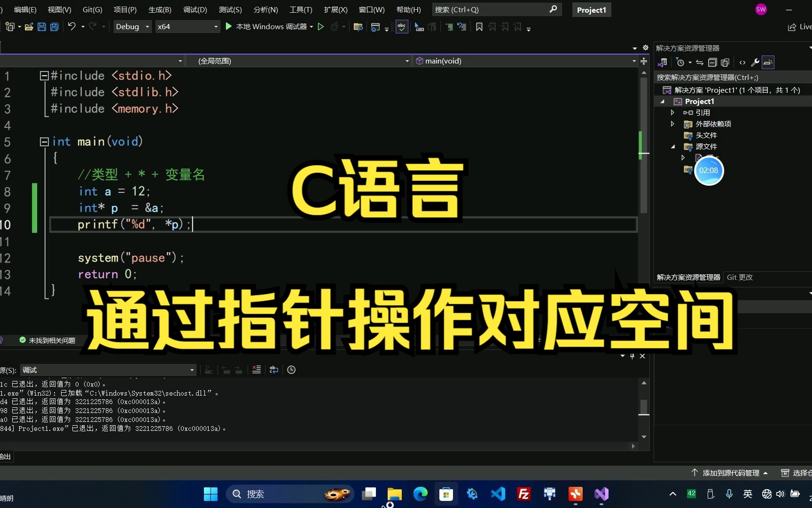Clear all output messages
812x508 pixels.
click(256, 370)
